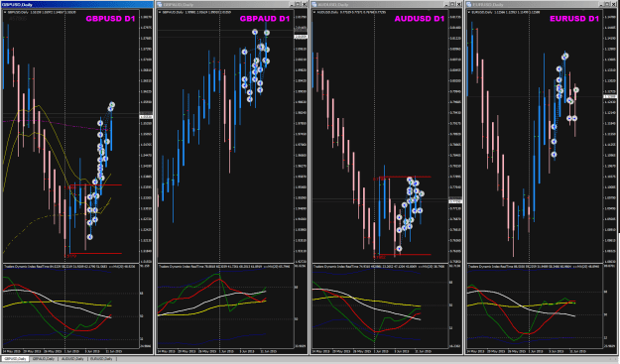Click Traders Dynamic Index header in GBPUSD subwindow

69,267
